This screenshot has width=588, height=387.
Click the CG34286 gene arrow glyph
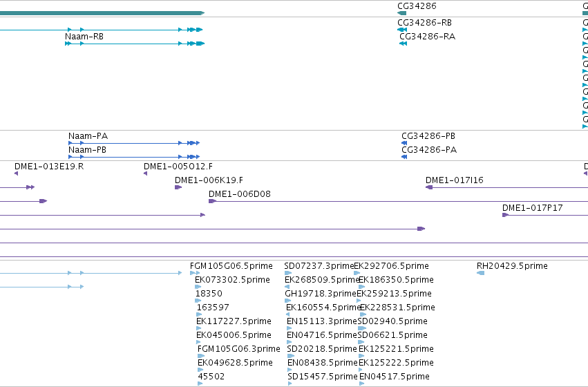point(401,13)
